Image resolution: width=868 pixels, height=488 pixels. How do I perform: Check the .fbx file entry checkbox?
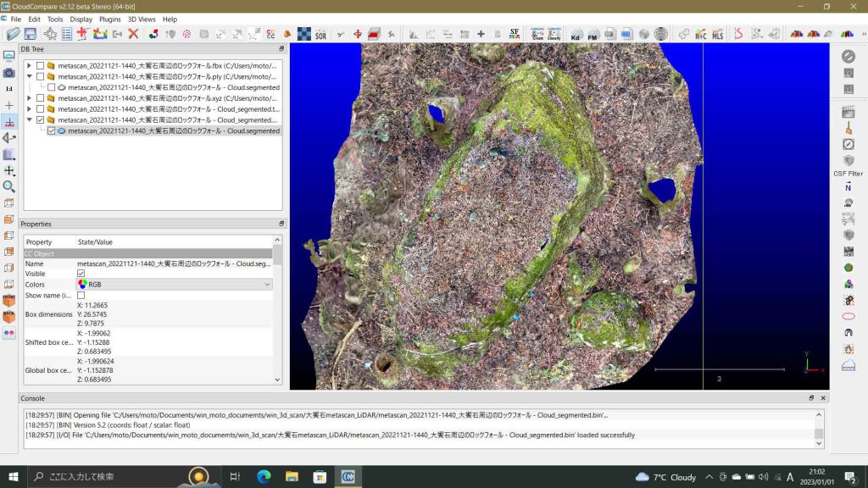coord(40,65)
